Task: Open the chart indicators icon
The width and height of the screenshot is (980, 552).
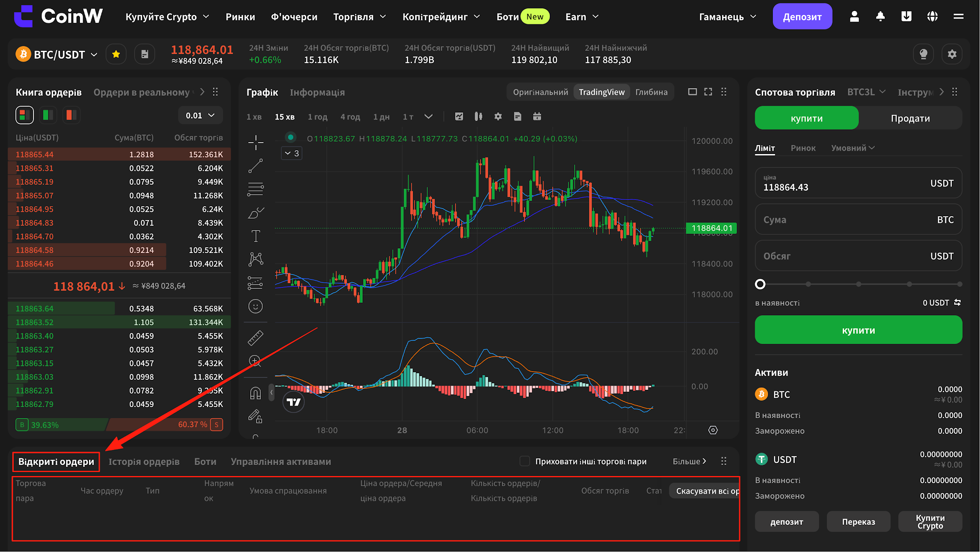Action: 459,116
